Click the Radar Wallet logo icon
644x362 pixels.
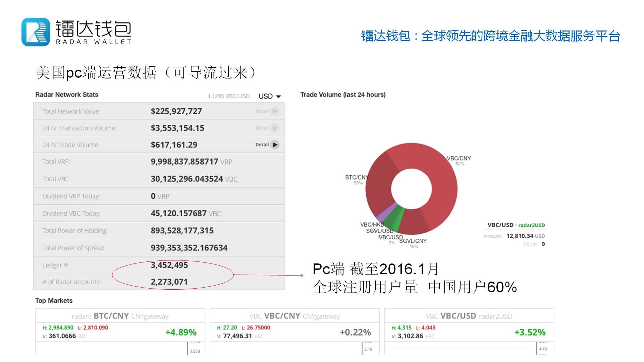pos(36,32)
